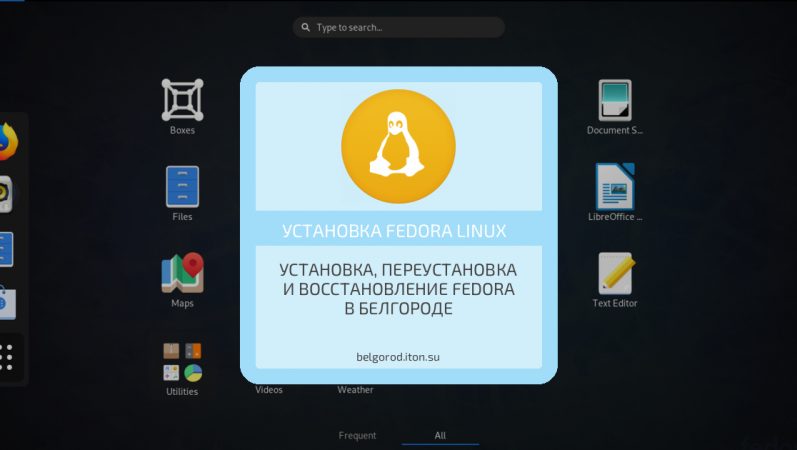The width and height of the screenshot is (797, 450).
Task: Open LibreOffice Writer icon
Action: tap(615, 187)
